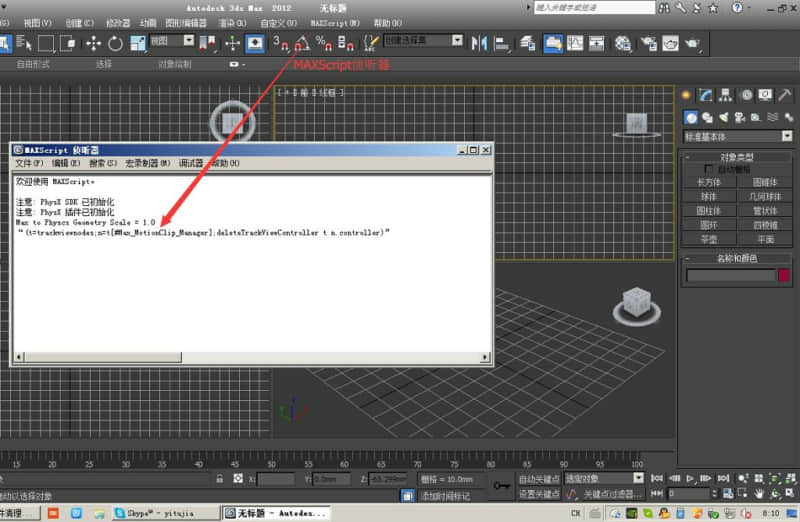Select the Shapes category icon
The height and width of the screenshot is (522, 800).
[707, 118]
